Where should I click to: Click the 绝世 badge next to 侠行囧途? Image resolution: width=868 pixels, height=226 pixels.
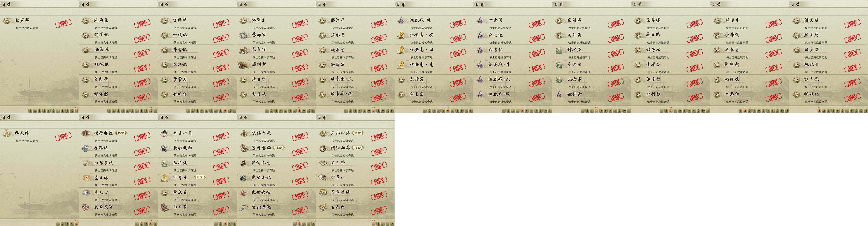(121, 133)
